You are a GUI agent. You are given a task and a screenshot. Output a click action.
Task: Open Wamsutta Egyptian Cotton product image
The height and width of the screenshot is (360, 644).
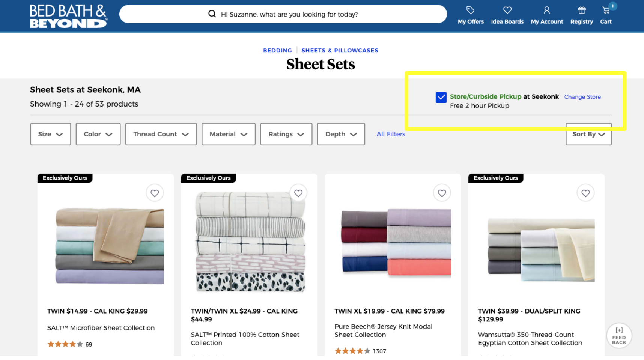(x=540, y=249)
